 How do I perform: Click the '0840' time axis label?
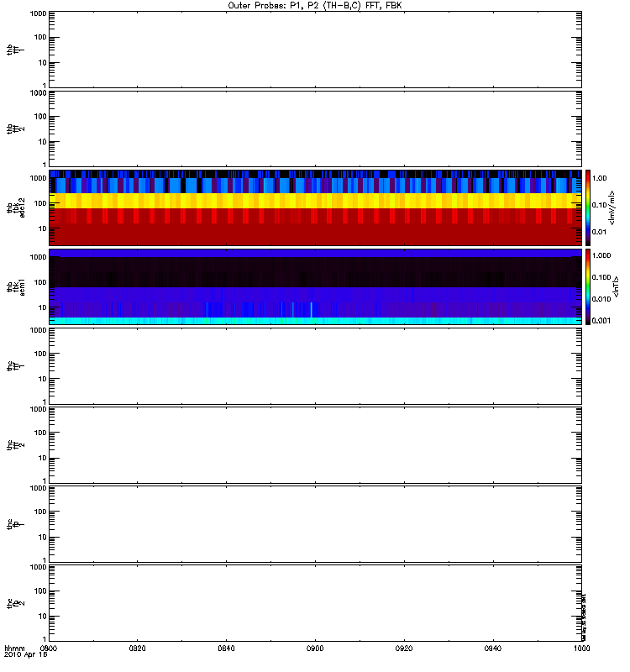pyautogui.click(x=226, y=648)
